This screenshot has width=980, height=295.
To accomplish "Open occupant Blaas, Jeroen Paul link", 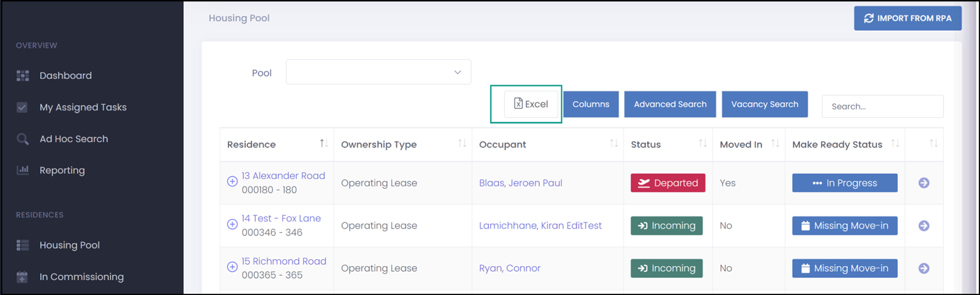I will [x=520, y=183].
